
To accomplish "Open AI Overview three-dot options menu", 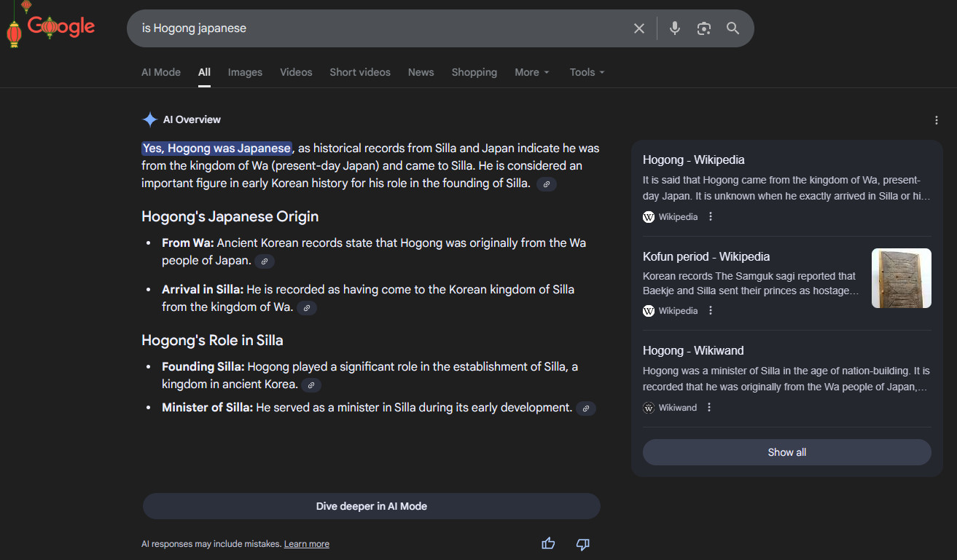I will point(937,120).
